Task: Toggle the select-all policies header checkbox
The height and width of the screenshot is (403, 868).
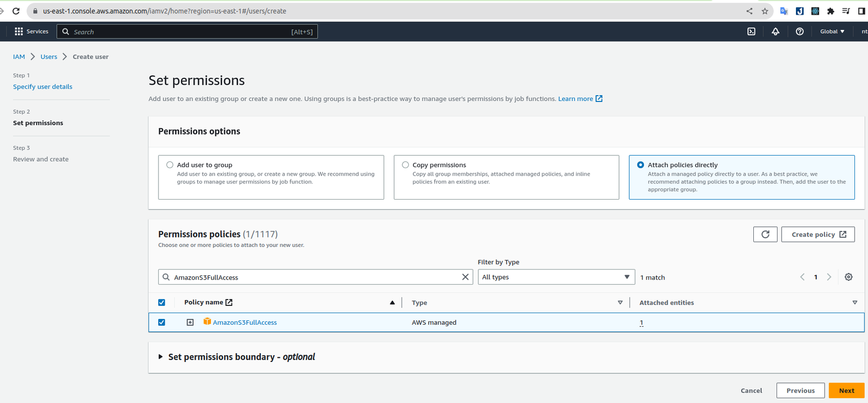Action: pyautogui.click(x=162, y=303)
